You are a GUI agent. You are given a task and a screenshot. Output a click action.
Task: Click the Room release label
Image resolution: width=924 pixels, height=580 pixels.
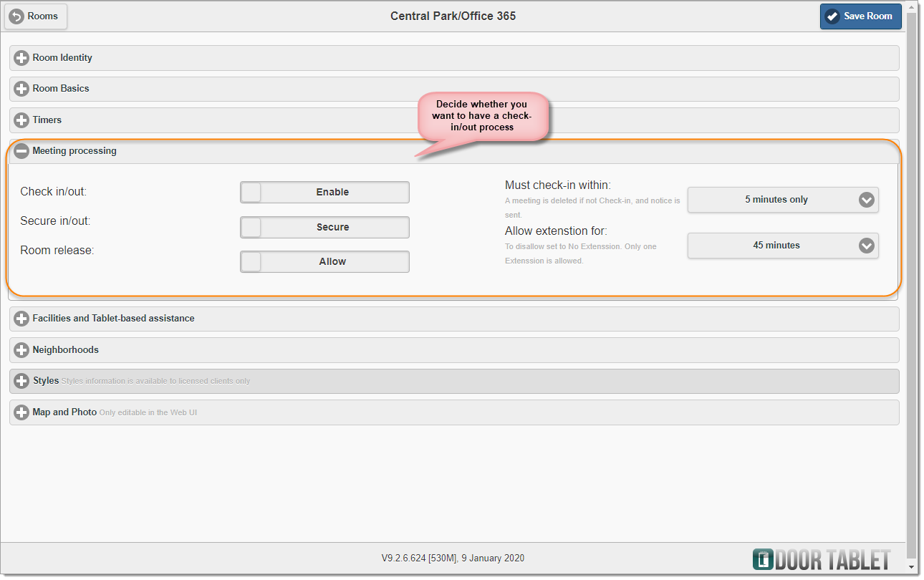click(57, 251)
